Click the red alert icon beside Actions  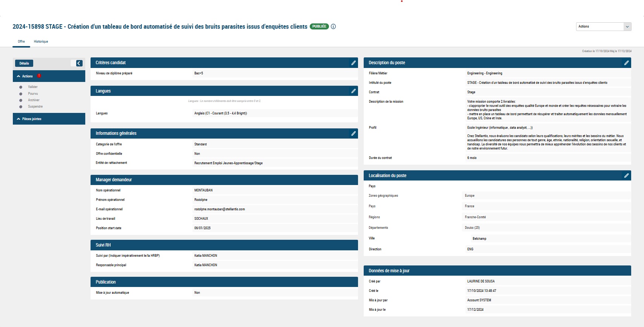tap(39, 76)
